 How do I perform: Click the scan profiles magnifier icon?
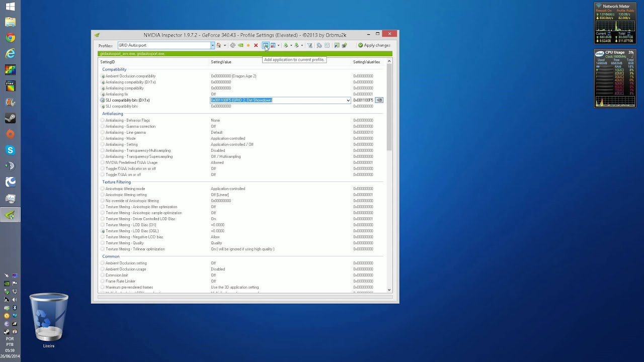click(319, 45)
